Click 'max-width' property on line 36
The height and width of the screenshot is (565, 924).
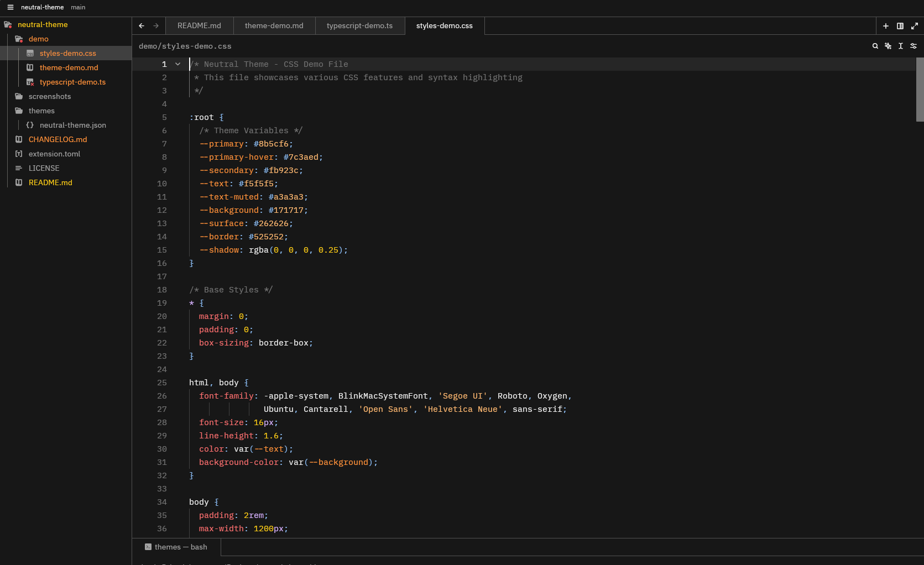(x=221, y=529)
